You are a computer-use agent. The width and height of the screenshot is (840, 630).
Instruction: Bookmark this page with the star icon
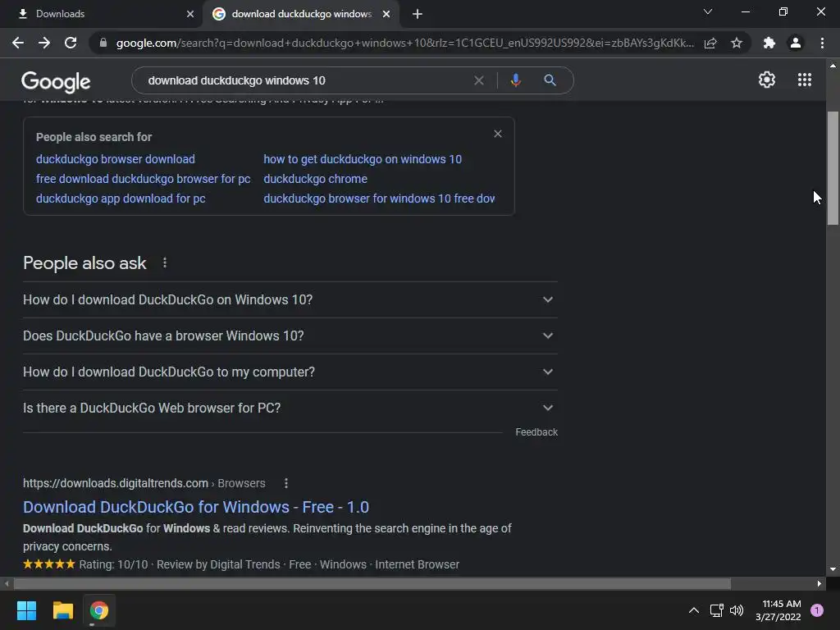click(737, 43)
